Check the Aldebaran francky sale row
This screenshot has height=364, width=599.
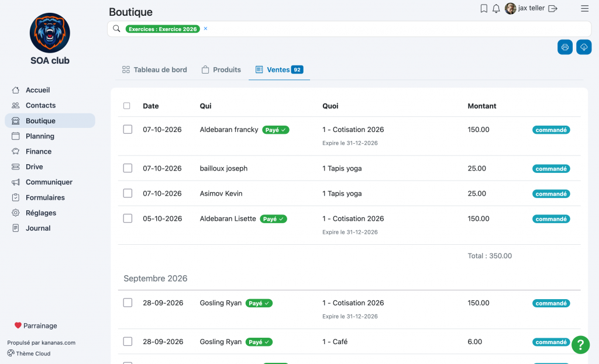pyautogui.click(x=128, y=129)
